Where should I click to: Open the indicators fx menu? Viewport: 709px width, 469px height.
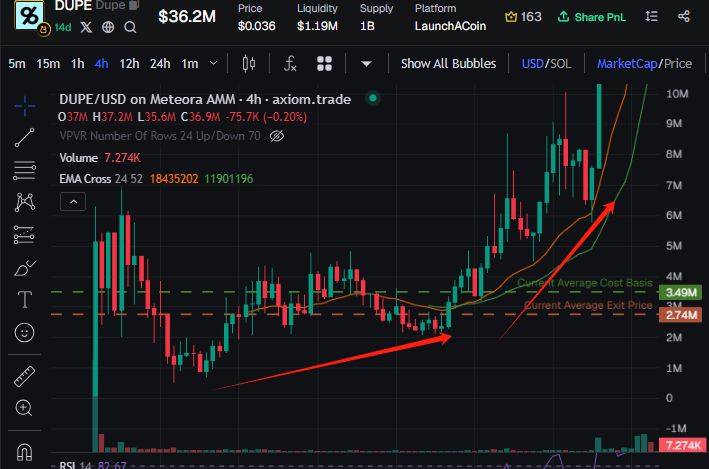(x=290, y=63)
